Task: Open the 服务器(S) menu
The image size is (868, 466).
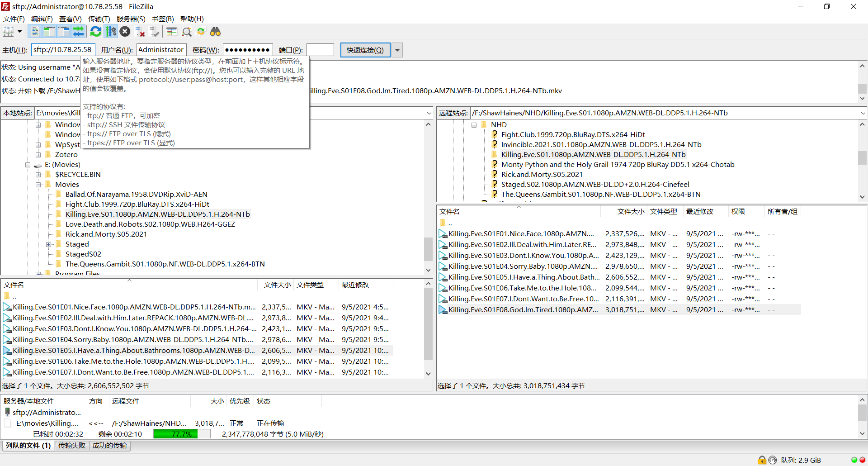Action: coord(131,19)
